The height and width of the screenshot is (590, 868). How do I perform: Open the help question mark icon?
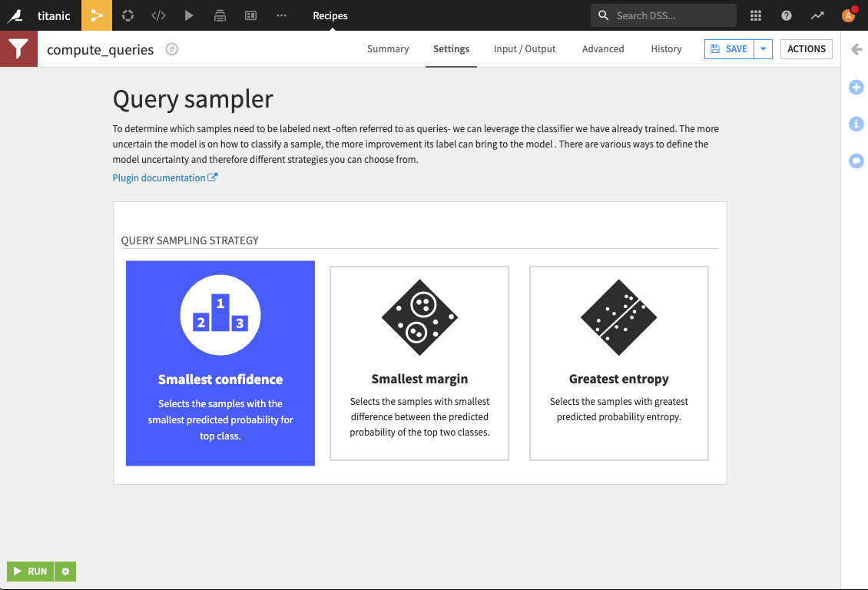(786, 15)
